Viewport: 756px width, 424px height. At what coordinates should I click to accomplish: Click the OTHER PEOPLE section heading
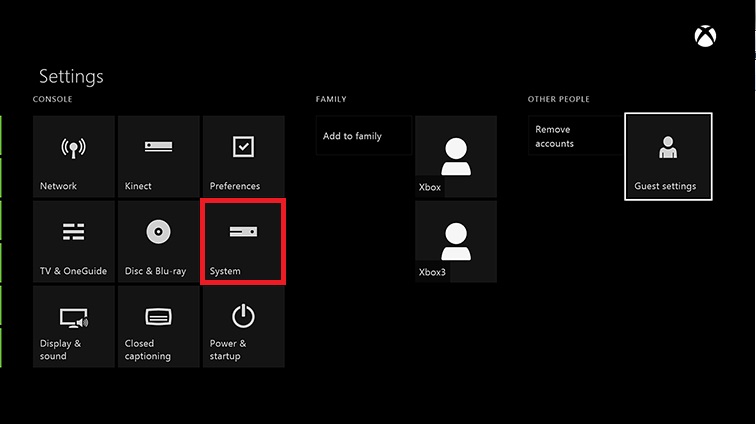click(558, 99)
